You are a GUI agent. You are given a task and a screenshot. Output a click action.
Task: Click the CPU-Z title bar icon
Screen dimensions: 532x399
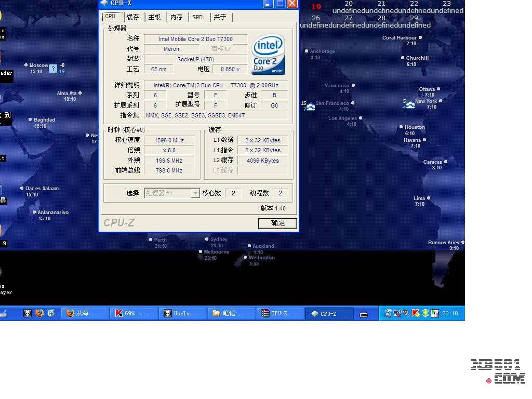pos(104,3)
